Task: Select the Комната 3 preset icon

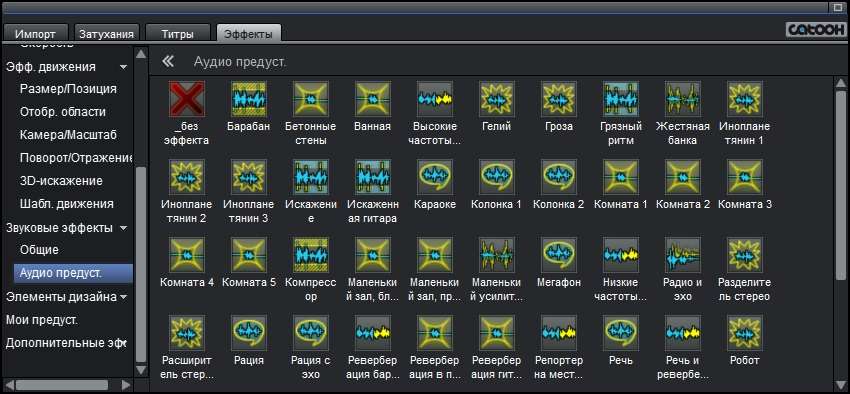Action: [745, 177]
